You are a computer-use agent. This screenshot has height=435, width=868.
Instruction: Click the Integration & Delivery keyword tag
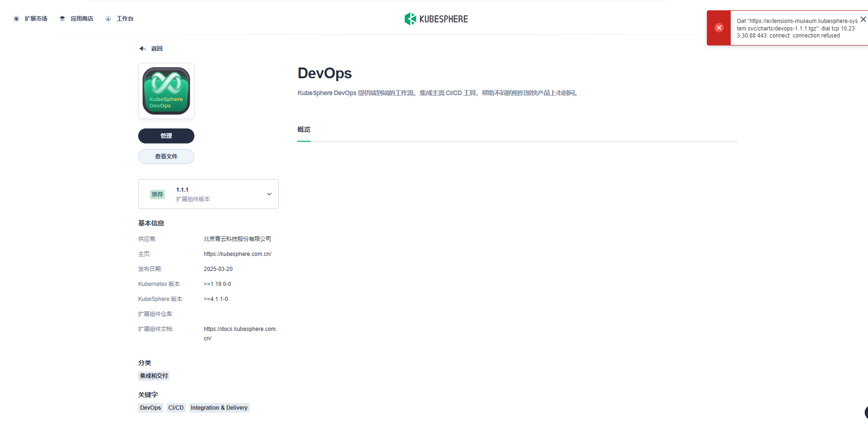[219, 408]
